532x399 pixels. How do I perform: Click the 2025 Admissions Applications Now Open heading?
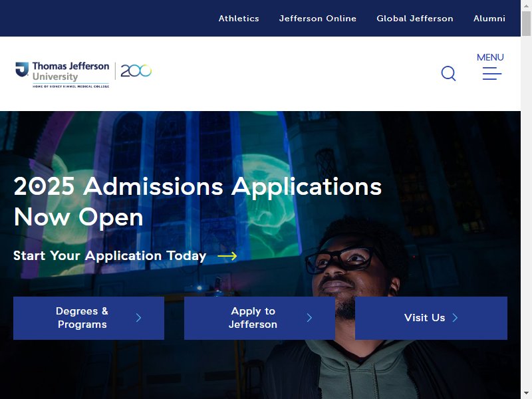click(x=198, y=201)
